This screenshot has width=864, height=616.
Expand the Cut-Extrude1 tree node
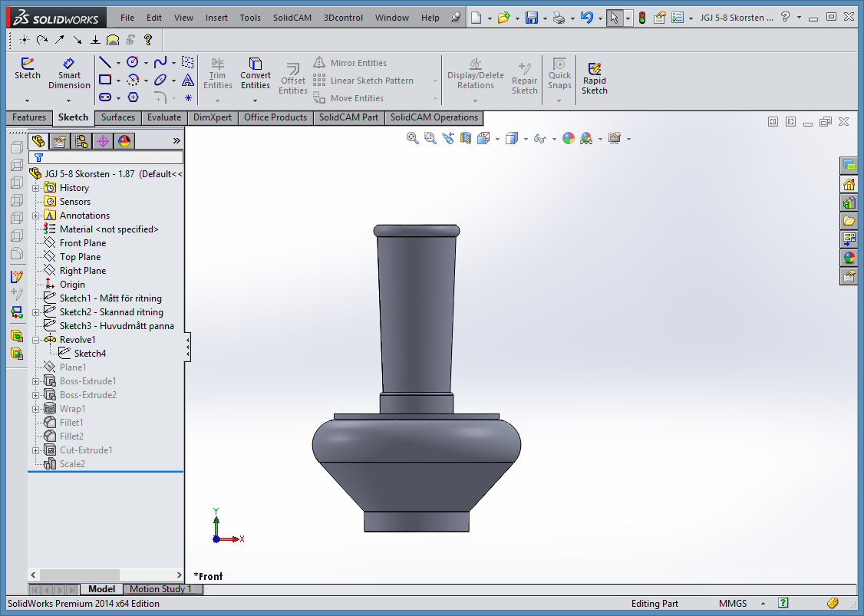point(36,450)
